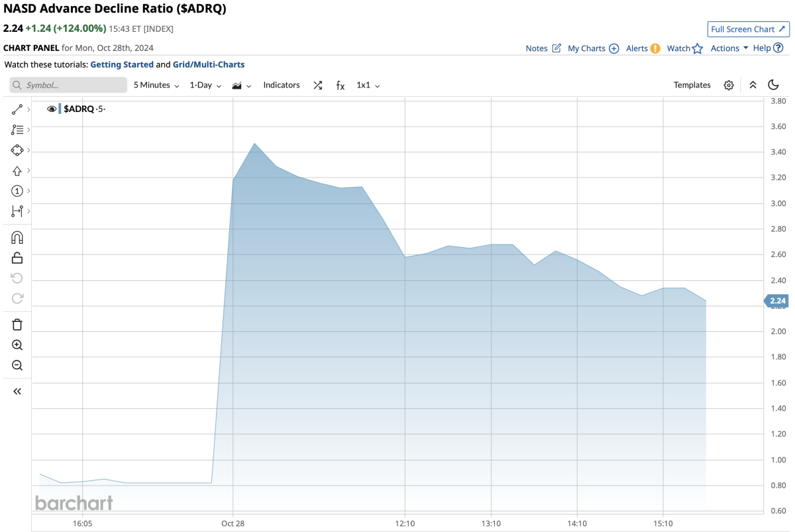Click the magnet snap mode icon
The height and width of the screenshot is (532, 795).
coord(17,237)
